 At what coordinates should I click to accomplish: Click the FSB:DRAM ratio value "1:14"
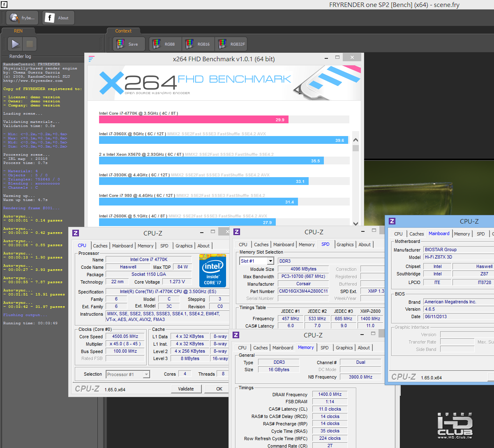(x=330, y=402)
